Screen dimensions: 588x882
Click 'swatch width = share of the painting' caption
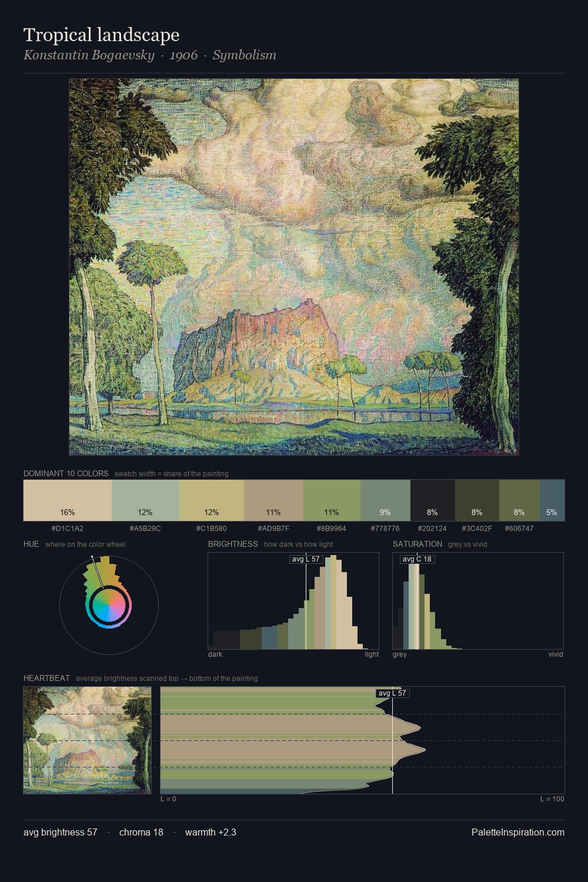point(172,474)
